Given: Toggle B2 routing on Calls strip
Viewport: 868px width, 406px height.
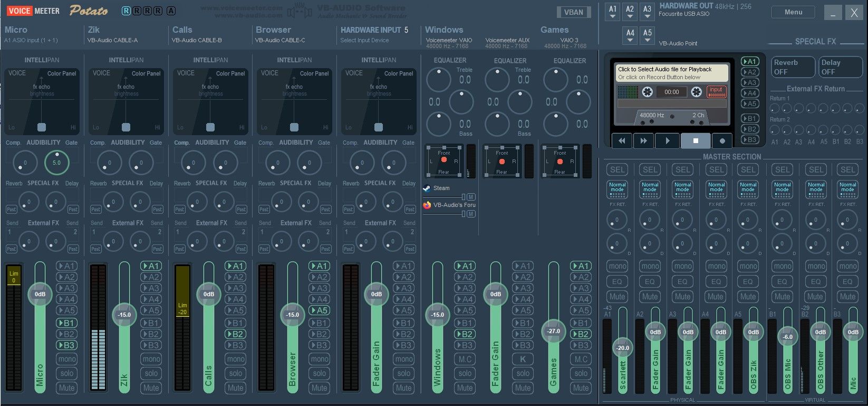Looking at the screenshot, I should 235,334.
